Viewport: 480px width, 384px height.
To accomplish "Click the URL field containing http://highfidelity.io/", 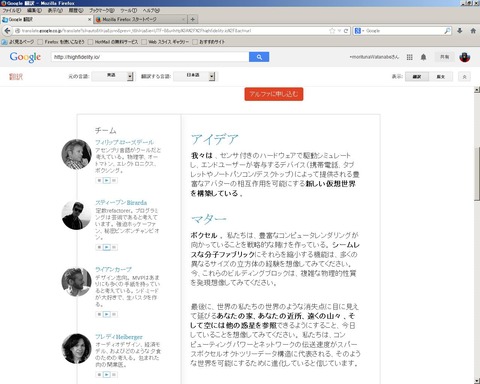I will click(150, 57).
